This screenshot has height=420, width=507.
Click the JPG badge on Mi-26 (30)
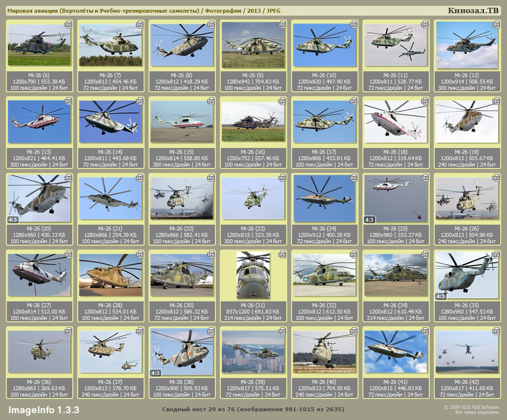(211, 254)
